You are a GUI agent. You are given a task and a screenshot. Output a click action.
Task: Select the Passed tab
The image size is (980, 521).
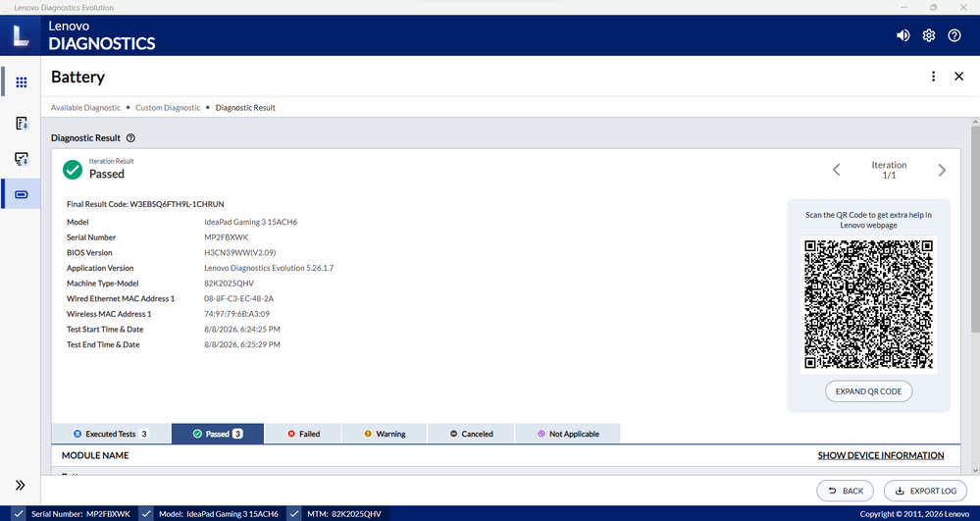[x=218, y=434]
